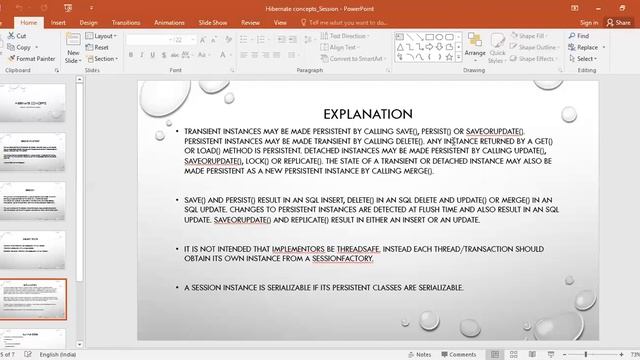640x360 pixels.
Task: Select the text box shape icon
Action: [400, 37]
